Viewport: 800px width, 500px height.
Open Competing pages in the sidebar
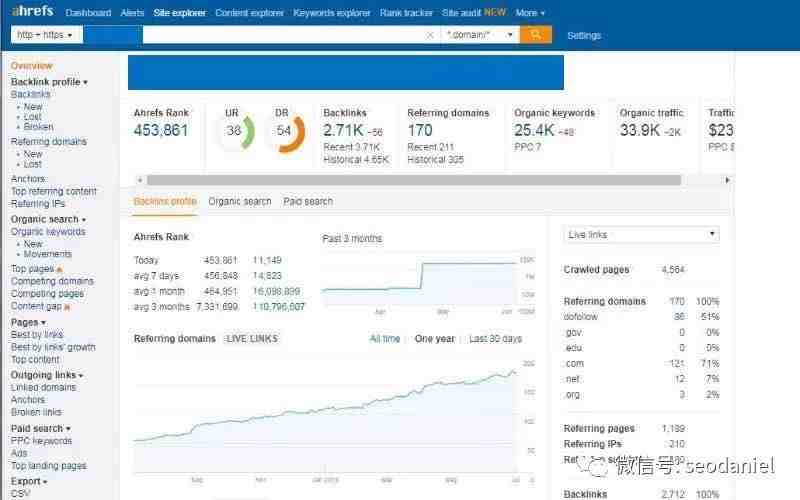47,294
